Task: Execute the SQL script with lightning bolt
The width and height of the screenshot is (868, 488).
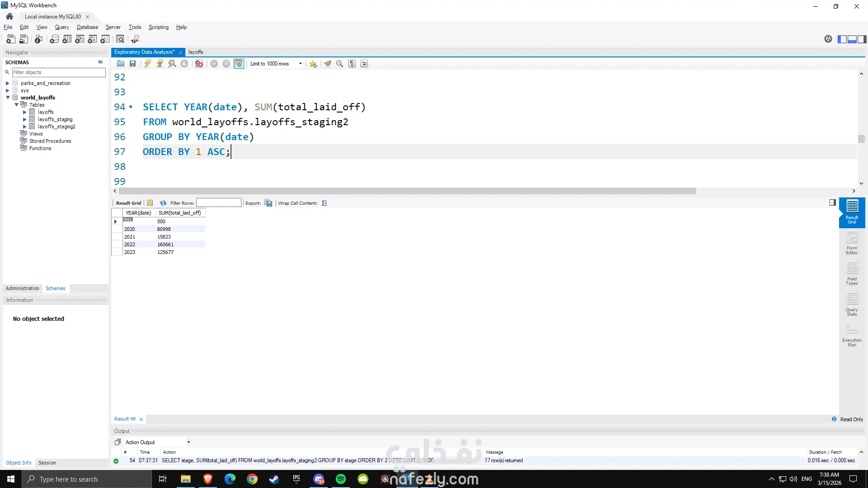Action: [148, 64]
